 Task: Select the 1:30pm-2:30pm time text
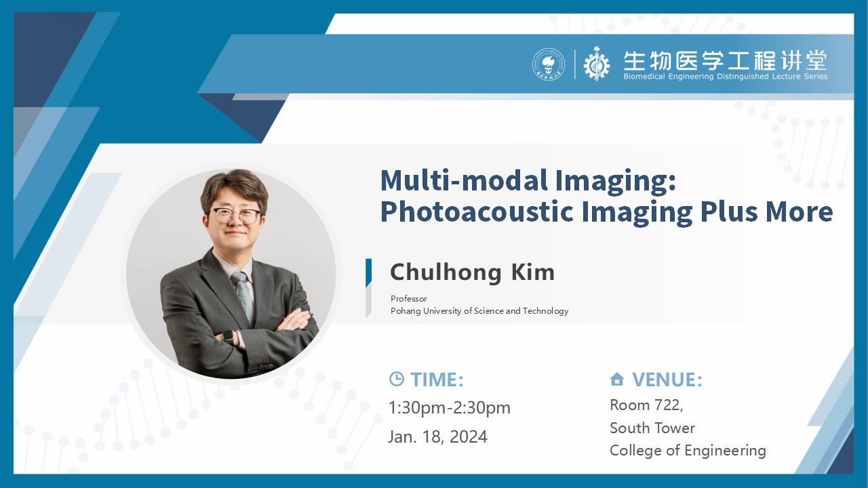pyautogui.click(x=449, y=407)
